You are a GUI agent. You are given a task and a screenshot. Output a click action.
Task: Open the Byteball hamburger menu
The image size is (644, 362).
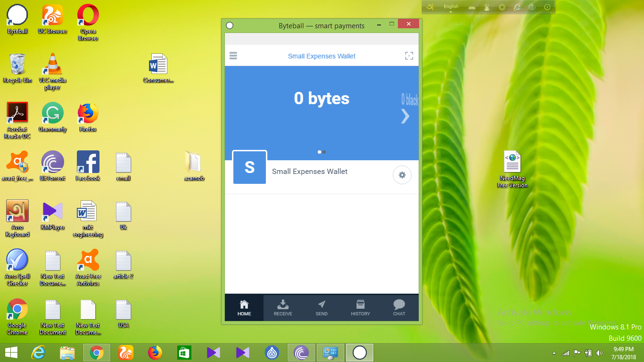(x=233, y=56)
